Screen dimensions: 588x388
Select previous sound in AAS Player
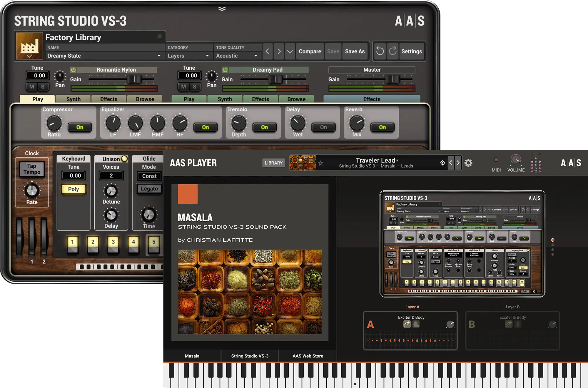451,163
